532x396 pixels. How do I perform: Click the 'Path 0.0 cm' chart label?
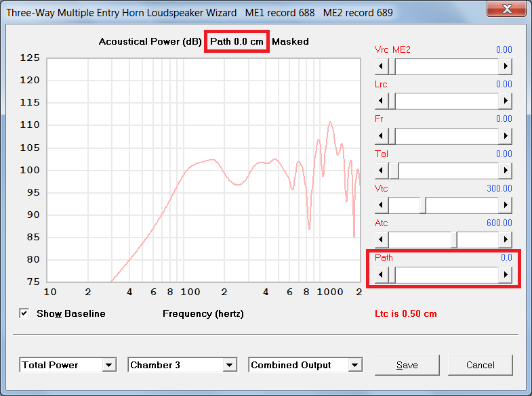tap(237, 41)
